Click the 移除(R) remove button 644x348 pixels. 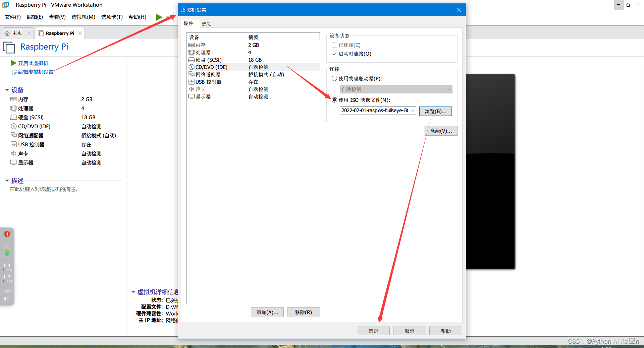[303, 312]
